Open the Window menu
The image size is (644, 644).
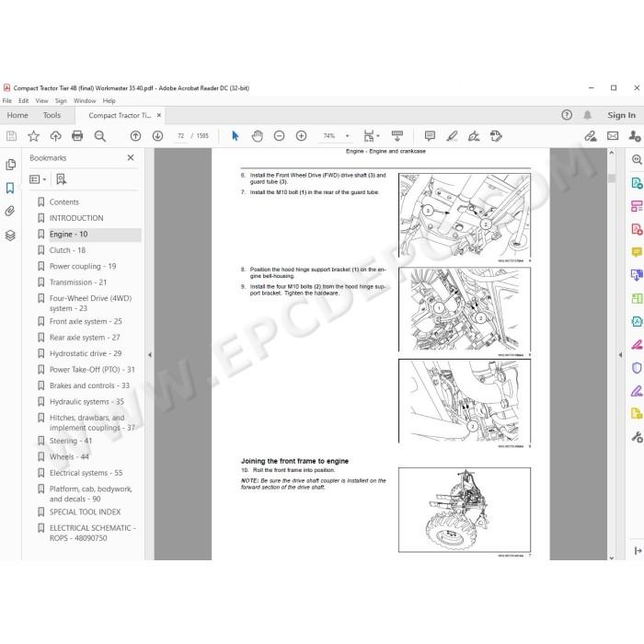click(85, 100)
